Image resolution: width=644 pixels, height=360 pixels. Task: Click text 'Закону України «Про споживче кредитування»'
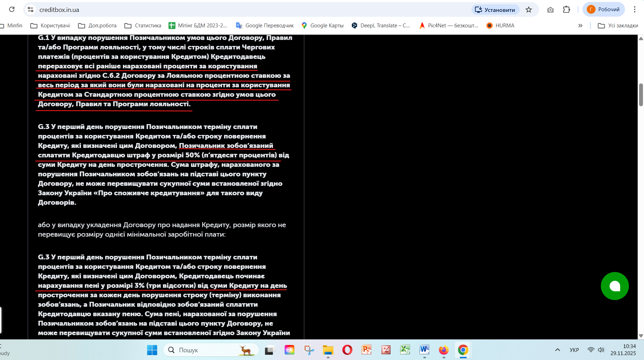tap(121, 193)
